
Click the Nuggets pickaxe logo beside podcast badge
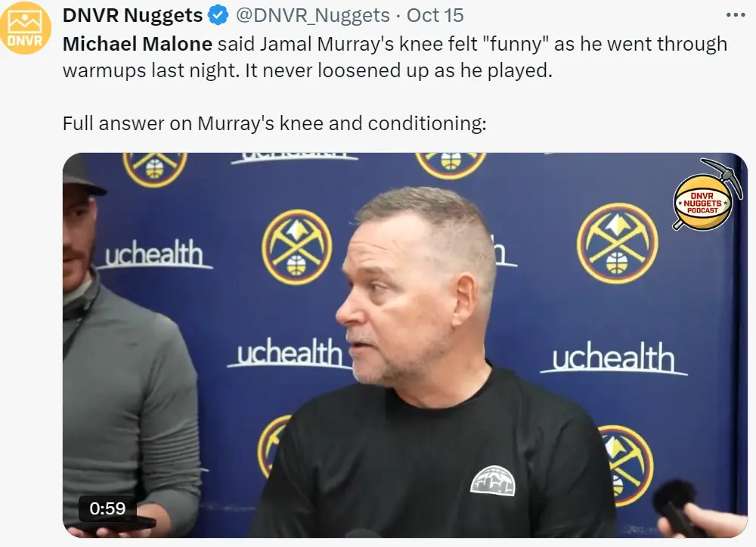tap(617, 244)
